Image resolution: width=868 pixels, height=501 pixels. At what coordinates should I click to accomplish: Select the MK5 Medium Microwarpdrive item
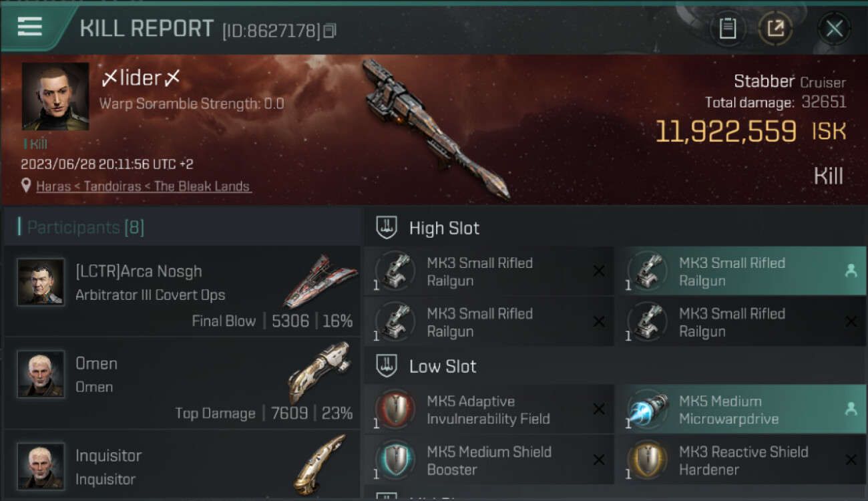[740, 409]
